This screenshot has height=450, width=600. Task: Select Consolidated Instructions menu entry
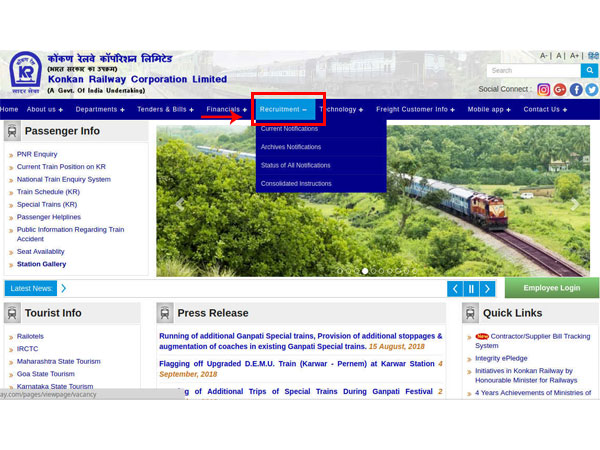pos(296,184)
